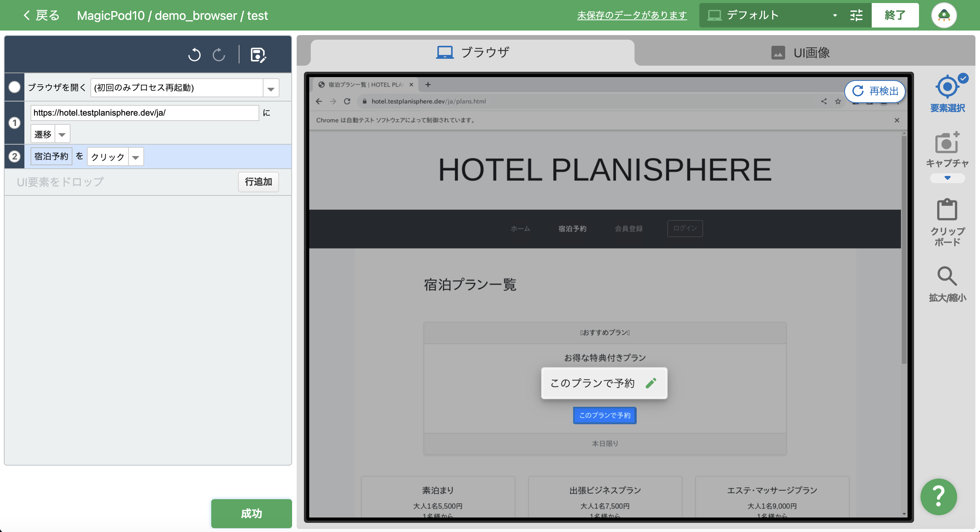Click the HOTEL PLANISPHERE heading

605,170
